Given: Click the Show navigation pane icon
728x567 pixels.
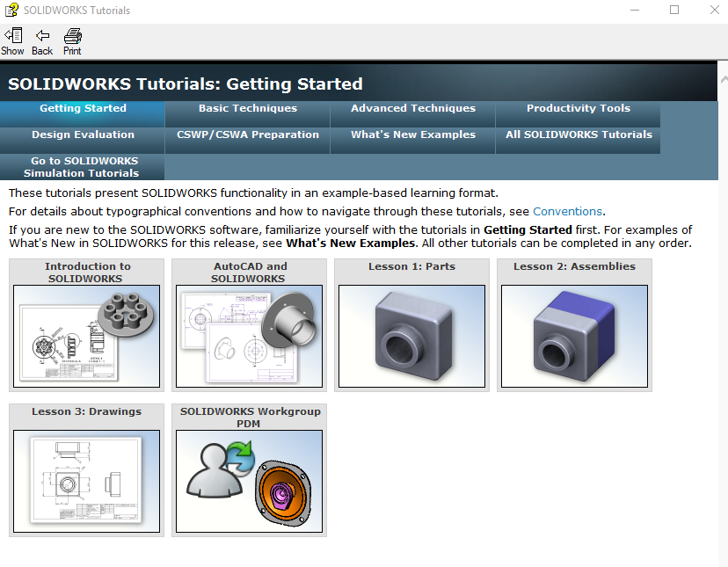Looking at the screenshot, I should pos(13,35).
